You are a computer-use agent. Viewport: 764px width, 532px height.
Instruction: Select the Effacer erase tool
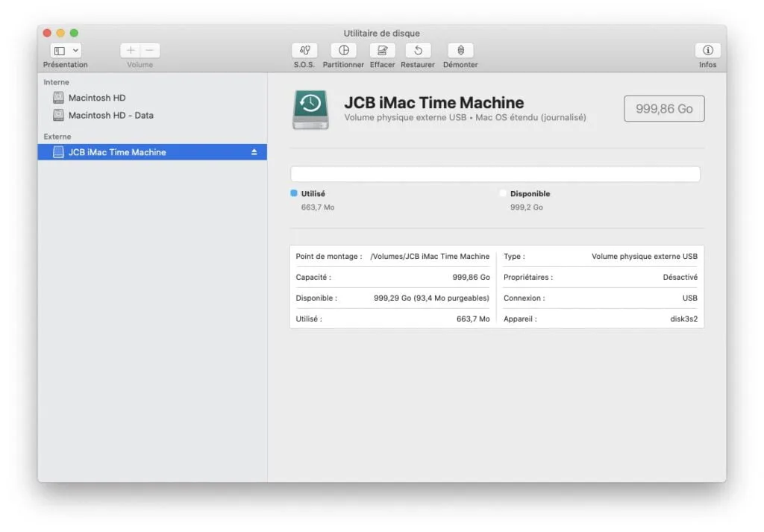[382, 52]
